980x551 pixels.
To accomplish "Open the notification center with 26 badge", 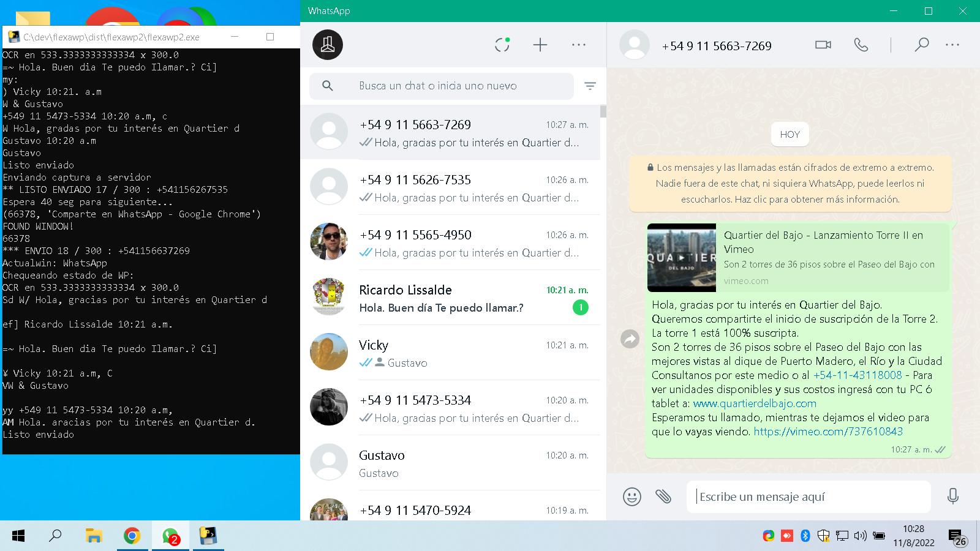I will tap(957, 538).
